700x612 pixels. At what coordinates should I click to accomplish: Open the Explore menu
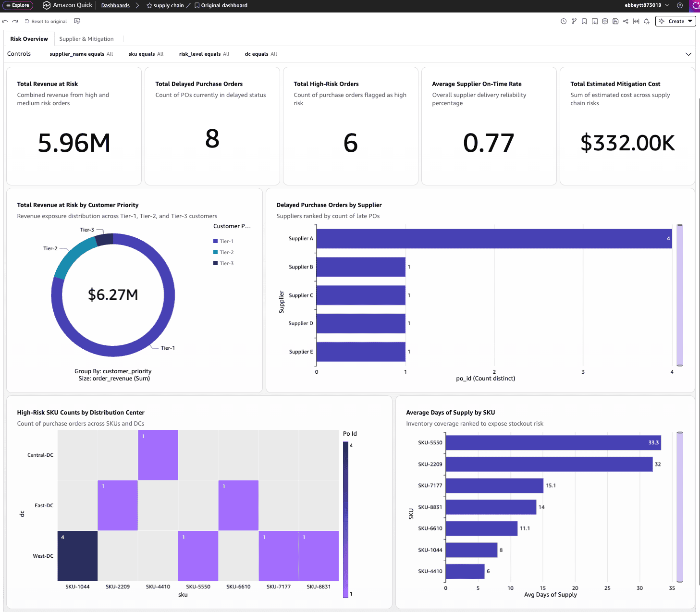click(x=18, y=5)
